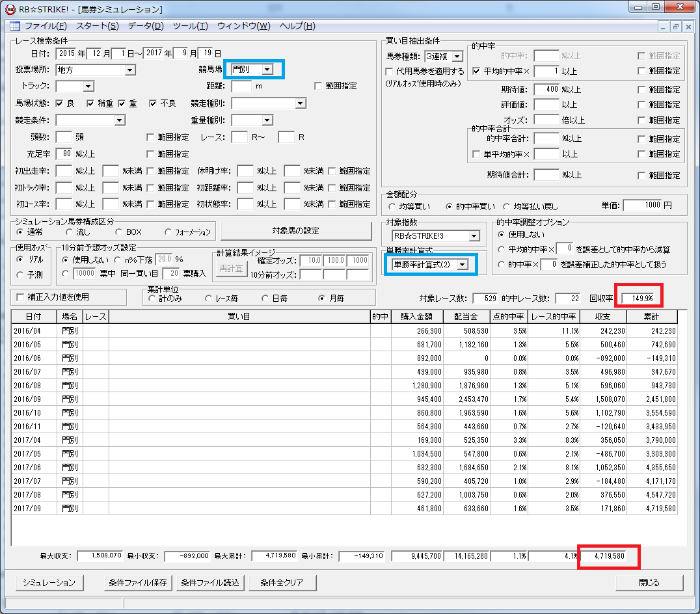Open the ツール(T) menu
The height and width of the screenshot is (614, 700).
pyautogui.click(x=191, y=26)
